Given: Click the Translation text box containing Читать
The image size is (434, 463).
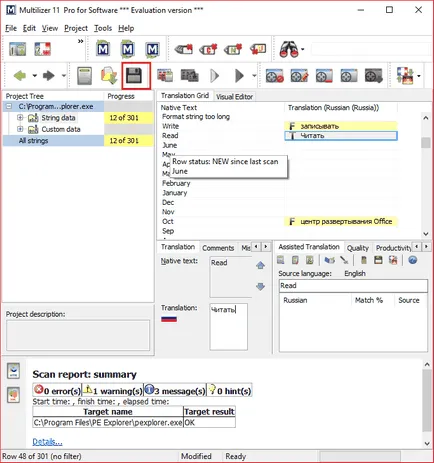Looking at the screenshot, I should pos(229,327).
